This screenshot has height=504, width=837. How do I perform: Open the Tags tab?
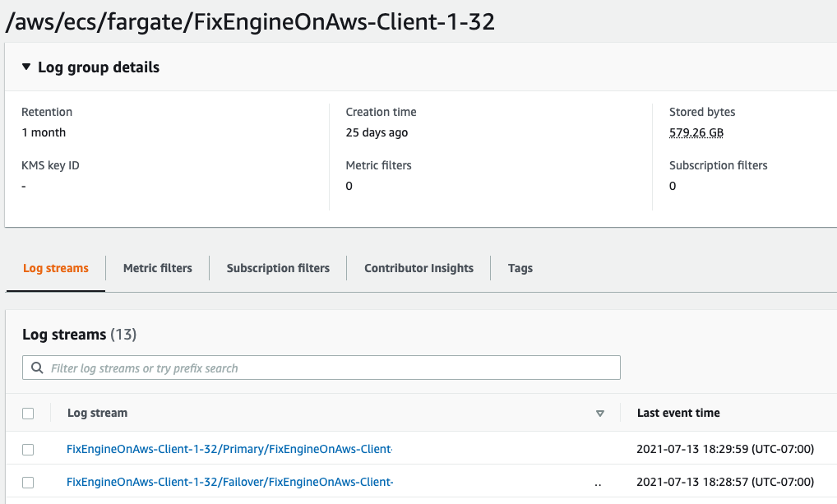tap(520, 268)
